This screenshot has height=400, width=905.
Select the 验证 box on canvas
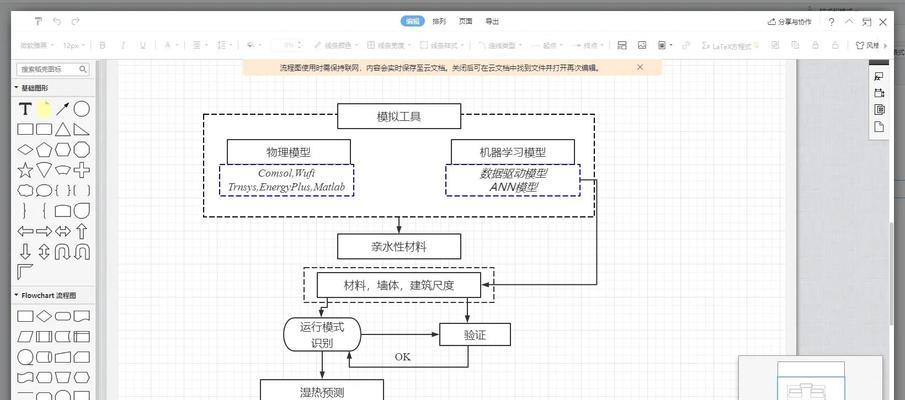pyautogui.click(x=475, y=334)
